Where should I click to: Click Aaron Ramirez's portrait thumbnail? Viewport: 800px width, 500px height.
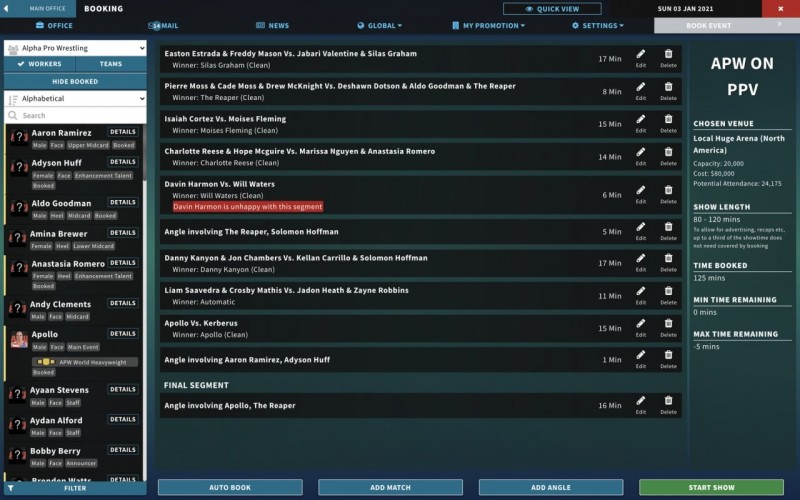(x=18, y=138)
